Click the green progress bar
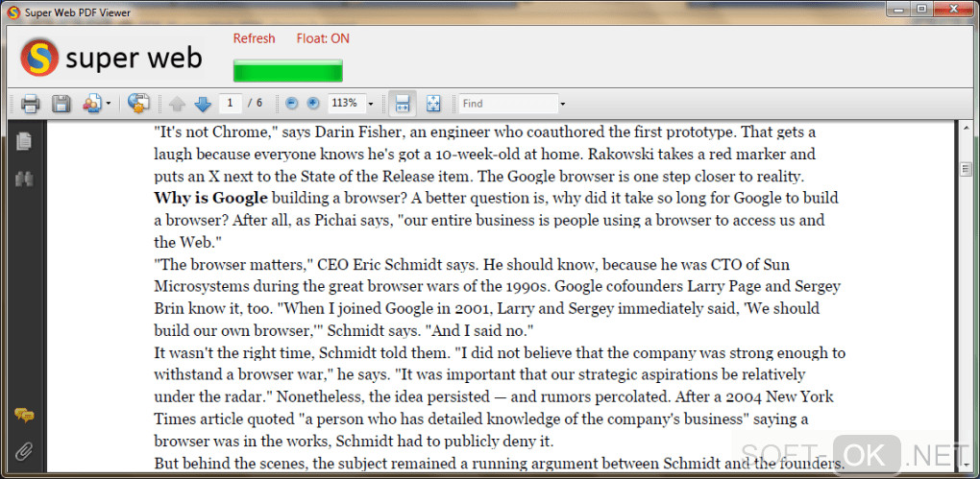 (x=287, y=71)
